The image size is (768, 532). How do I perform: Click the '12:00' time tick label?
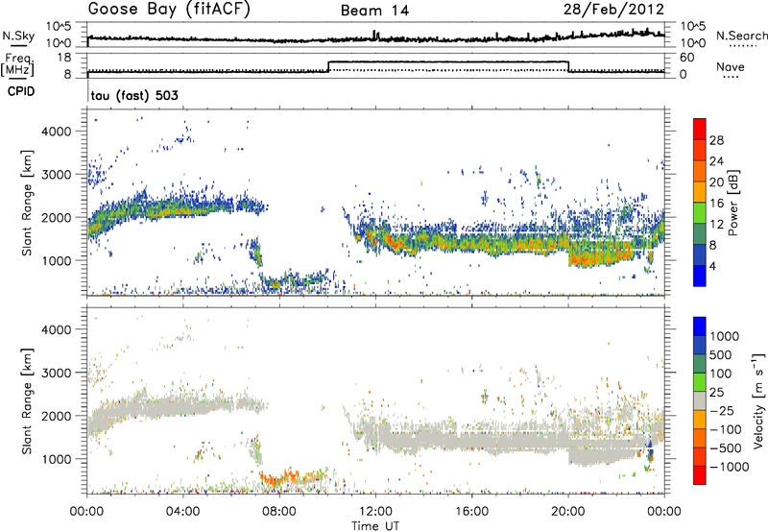click(x=375, y=512)
